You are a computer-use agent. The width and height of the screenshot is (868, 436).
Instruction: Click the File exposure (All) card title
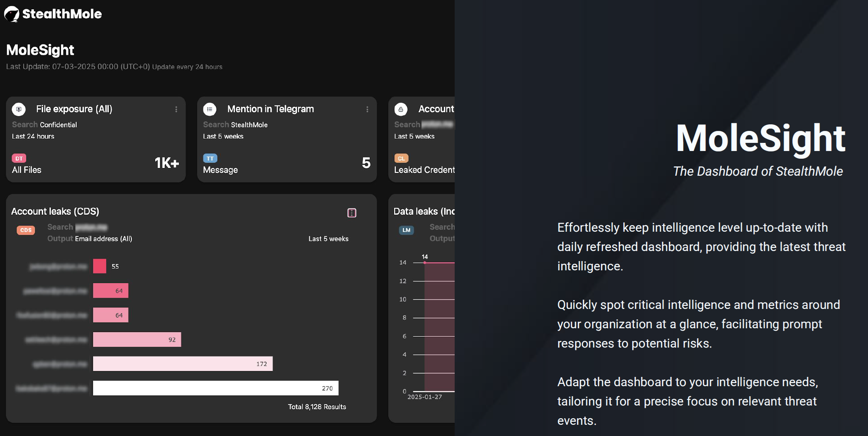(74, 109)
